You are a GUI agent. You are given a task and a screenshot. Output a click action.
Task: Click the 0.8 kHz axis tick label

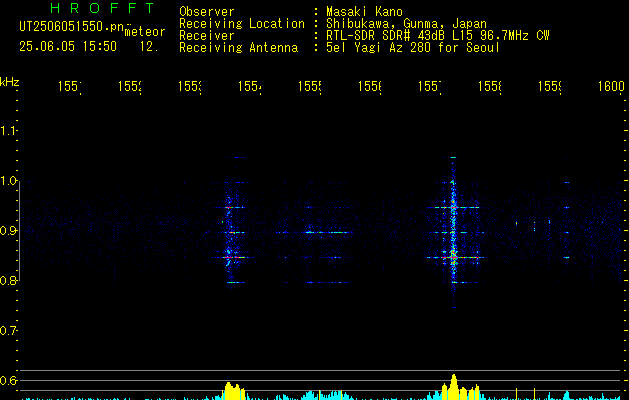[x=8, y=280]
